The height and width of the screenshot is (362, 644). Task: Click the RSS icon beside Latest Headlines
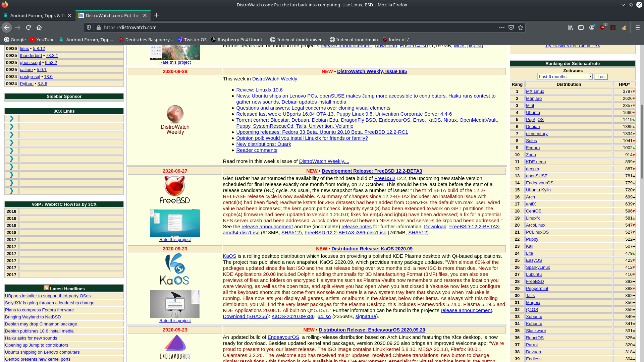tap(46, 288)
